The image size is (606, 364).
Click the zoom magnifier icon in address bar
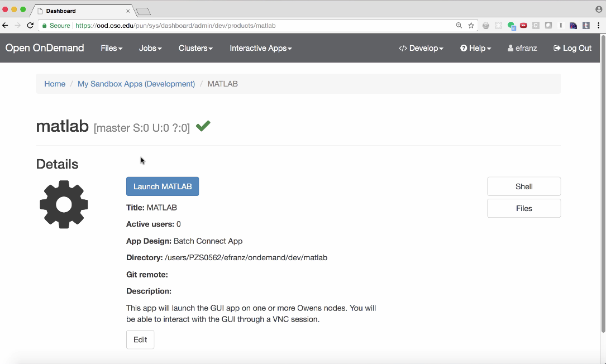pos(459,26)
